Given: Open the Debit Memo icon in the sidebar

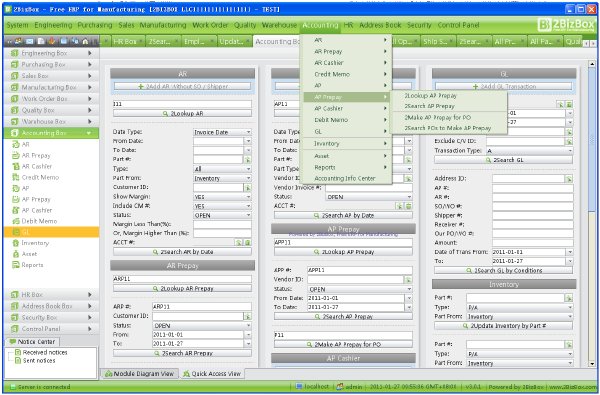Looking at the screenshot, I should coord(16,221).
